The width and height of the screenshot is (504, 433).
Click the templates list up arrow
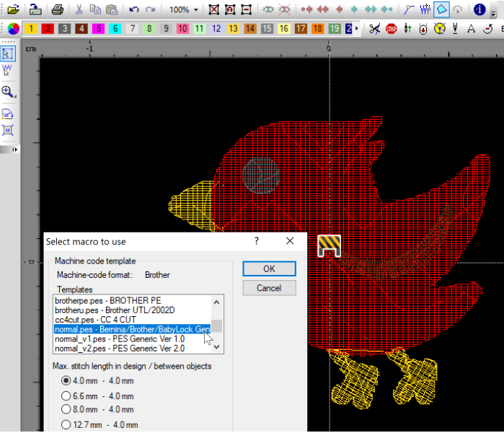(x=216, y=302)
